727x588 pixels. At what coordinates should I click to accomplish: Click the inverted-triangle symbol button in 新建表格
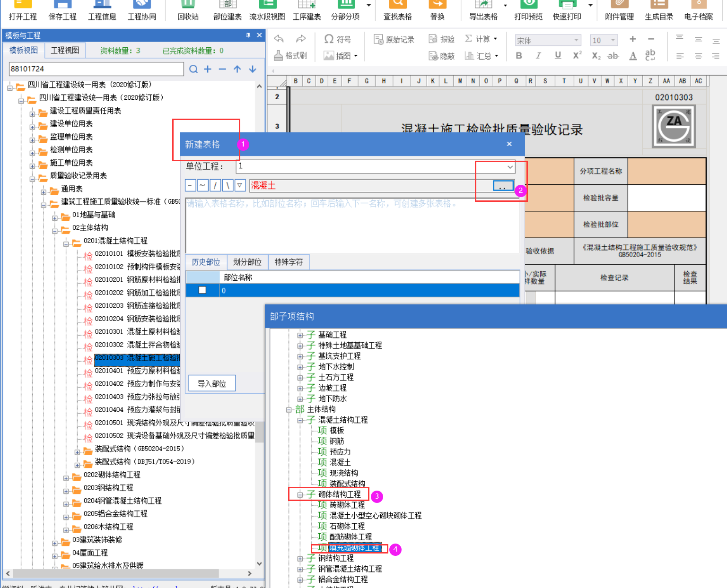(x=240, y=185)
